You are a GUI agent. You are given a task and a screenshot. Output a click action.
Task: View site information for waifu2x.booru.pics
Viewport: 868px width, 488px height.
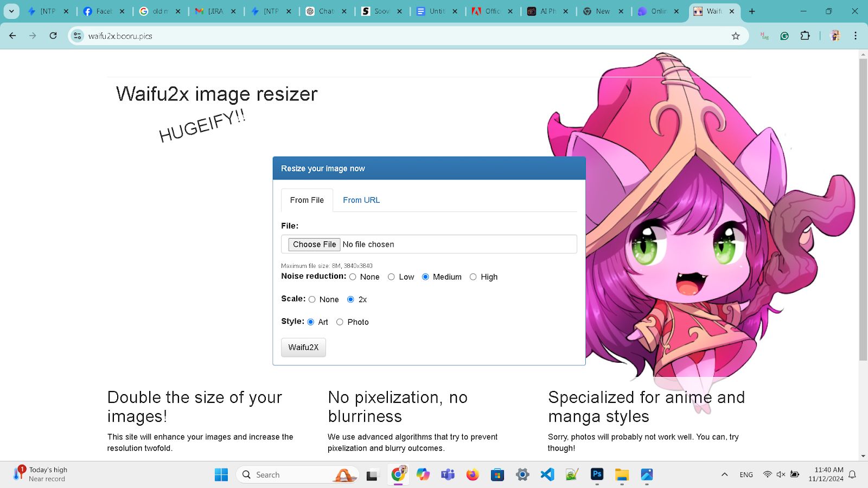point(78,36)
